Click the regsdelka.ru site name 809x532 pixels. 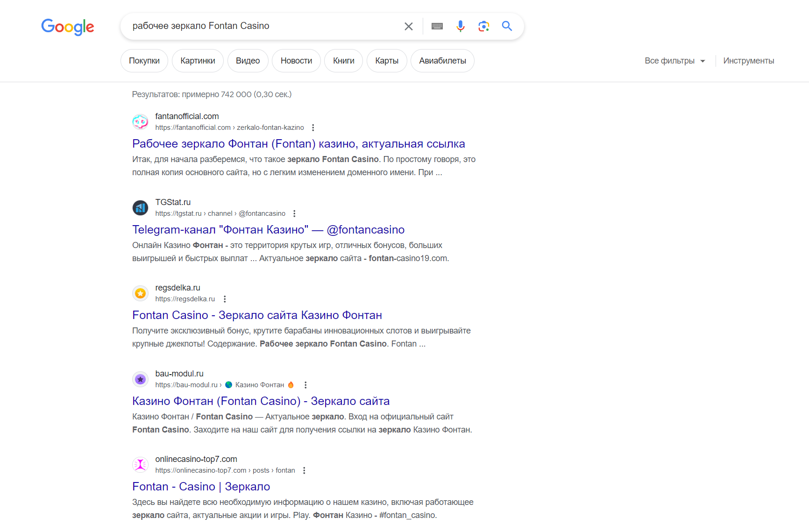tap(177, 288)
